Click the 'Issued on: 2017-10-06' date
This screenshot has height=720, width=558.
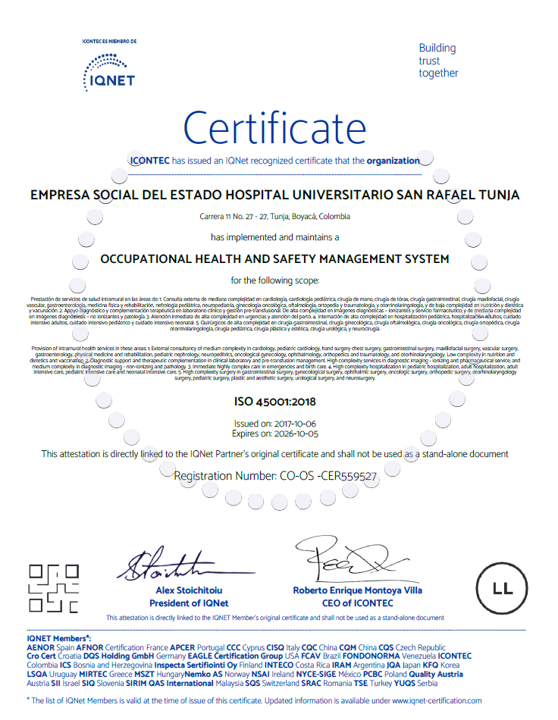pyautogui.click(x=275, y=423)
